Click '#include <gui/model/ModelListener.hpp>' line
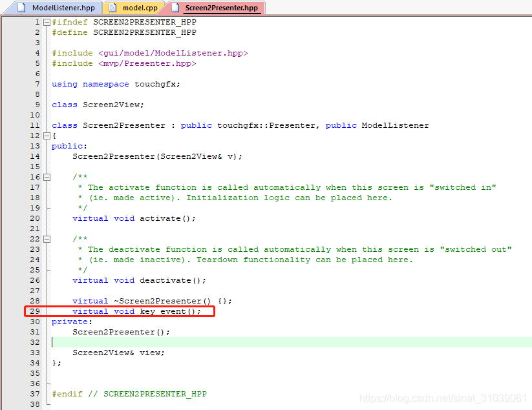Viewport: 532px width, 410px height. 149,53
